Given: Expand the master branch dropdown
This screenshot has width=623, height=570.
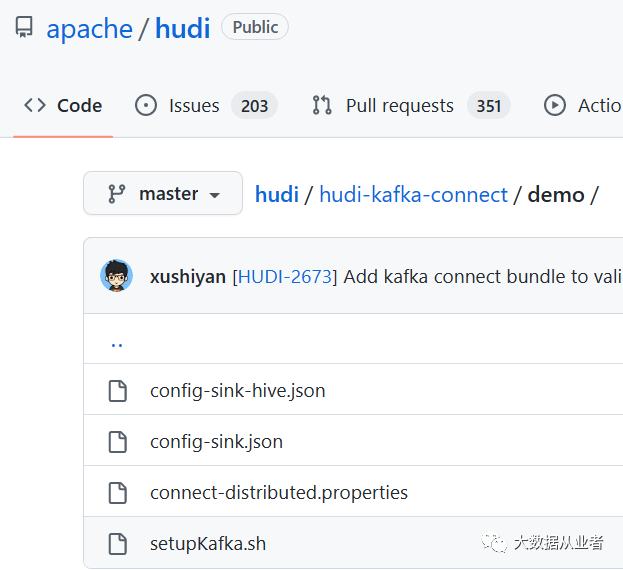Looking at the screenshot, I should [x=163, y=193].
